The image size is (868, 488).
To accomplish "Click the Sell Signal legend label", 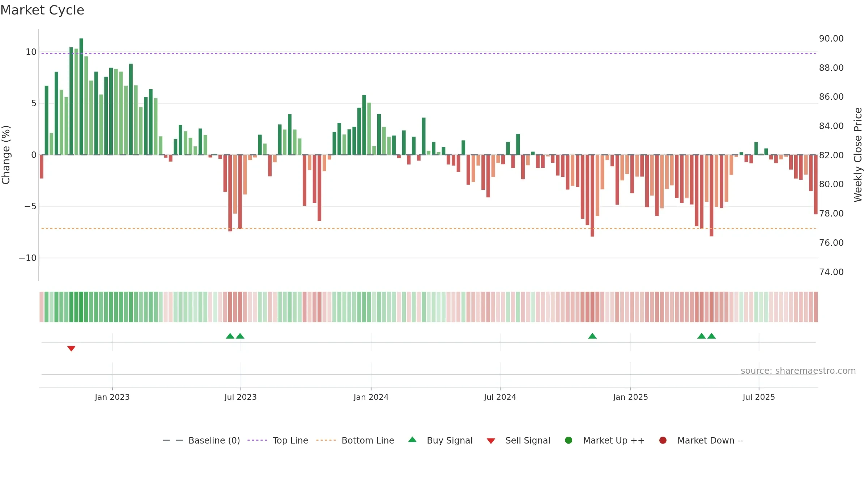I will click(x=528, y=440).
